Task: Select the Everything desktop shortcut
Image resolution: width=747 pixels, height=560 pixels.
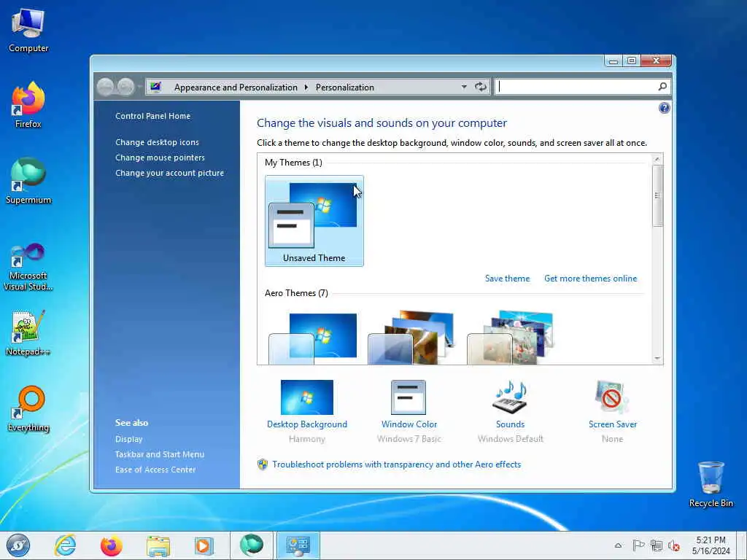Action: 28,408
